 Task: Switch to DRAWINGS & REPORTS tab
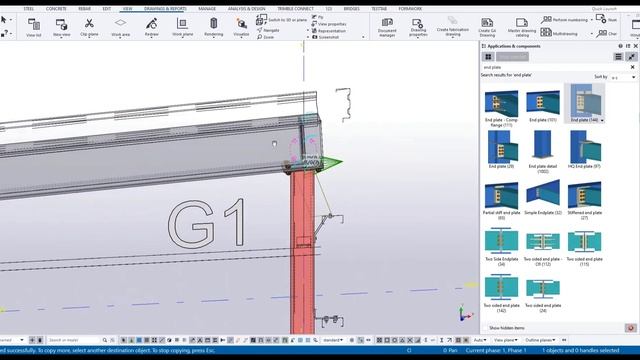165,9
